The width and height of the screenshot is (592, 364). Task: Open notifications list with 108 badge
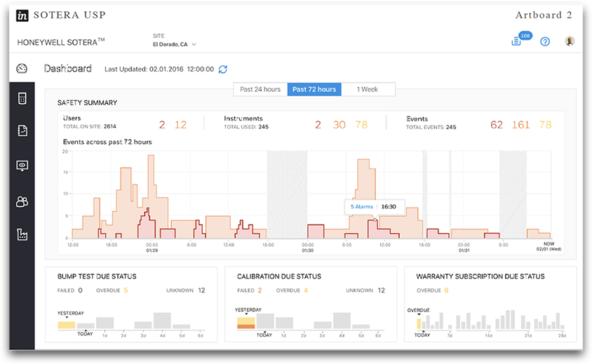[x=517, y=41]
